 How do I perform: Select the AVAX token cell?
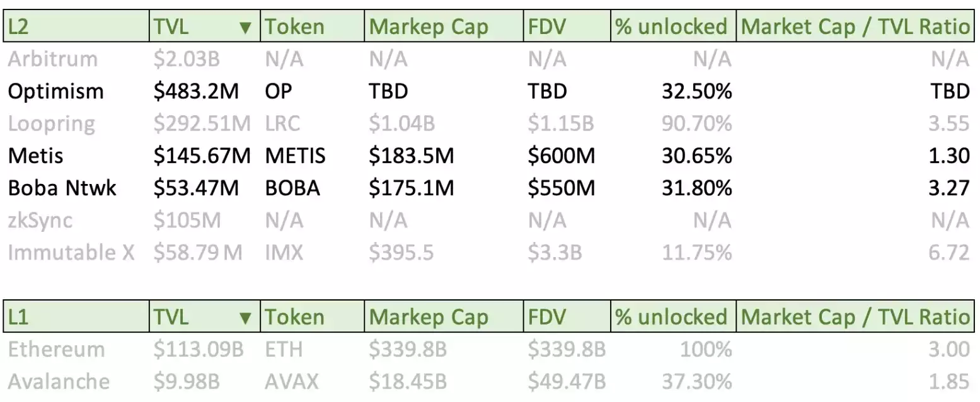pos(292,381)
